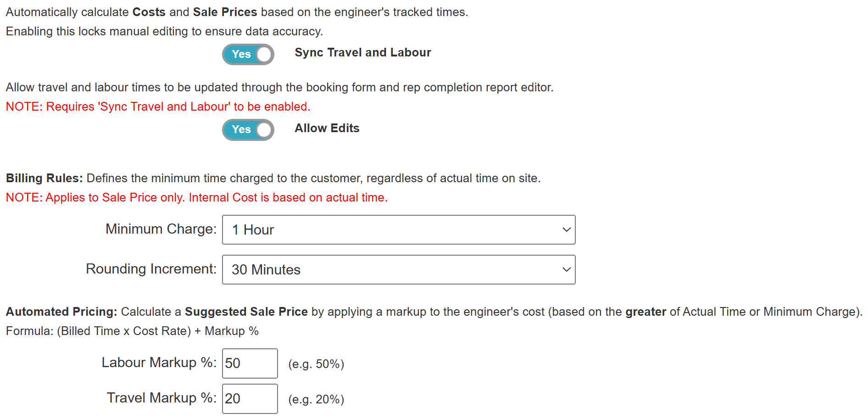
Task: Click the 'Rounding Increment:' field label
Action: [151, 269]
